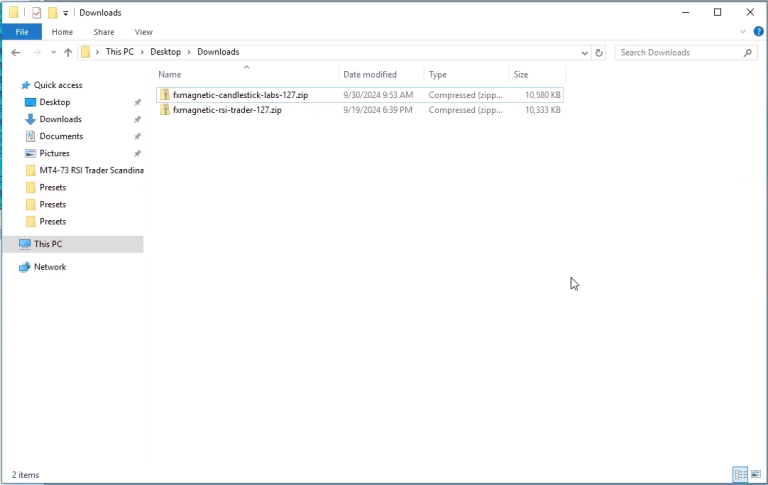The image size is (768, 485).
Task: Click the Search Downloads input field
Action: click(680, 52)
